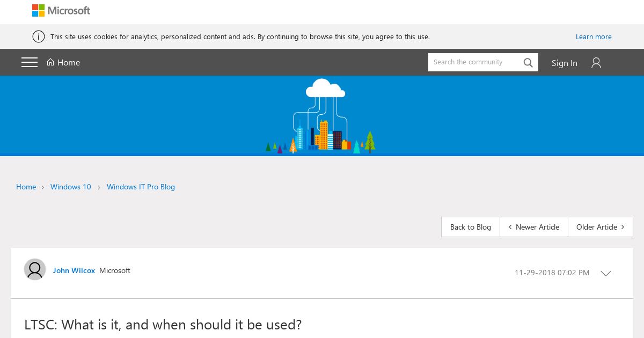Go to Home in navigation bar
644x338 pixels.
click(x=63, y=62)
